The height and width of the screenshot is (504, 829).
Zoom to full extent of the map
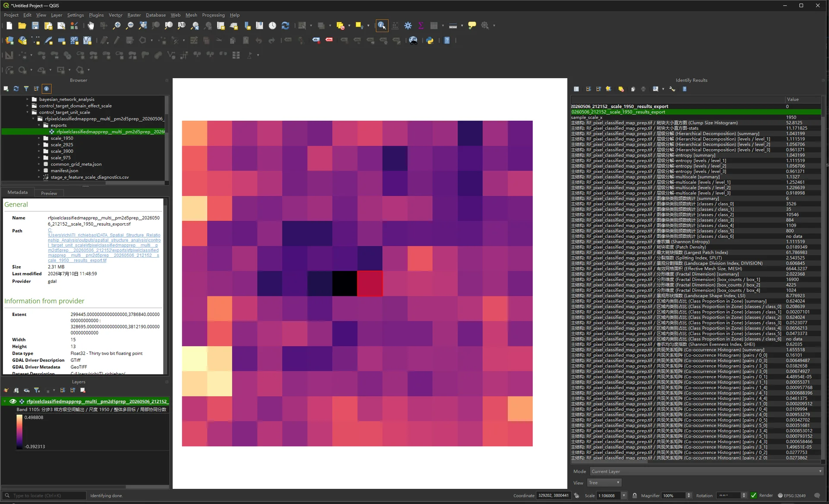pyautogui.click(x=142, y=26)
